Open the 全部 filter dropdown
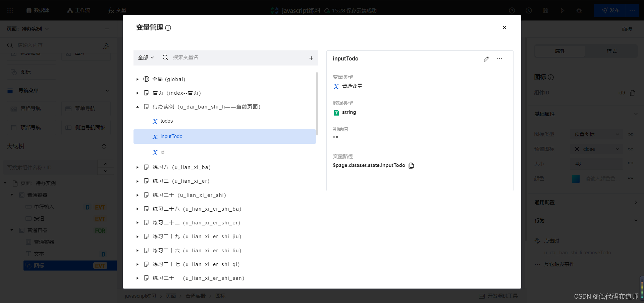This screenshot has width=644, height=303. [x=146, y=58]
